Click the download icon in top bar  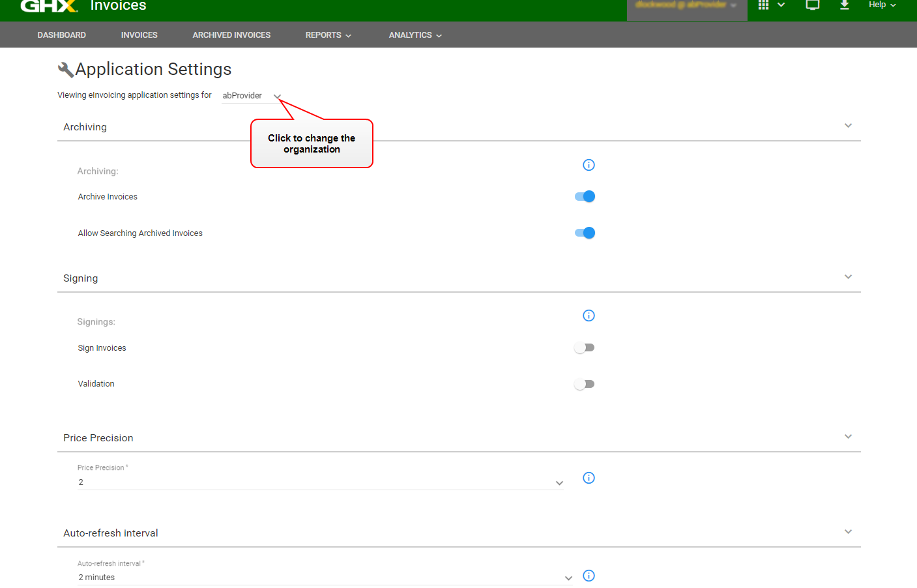[x=844, y=5]
